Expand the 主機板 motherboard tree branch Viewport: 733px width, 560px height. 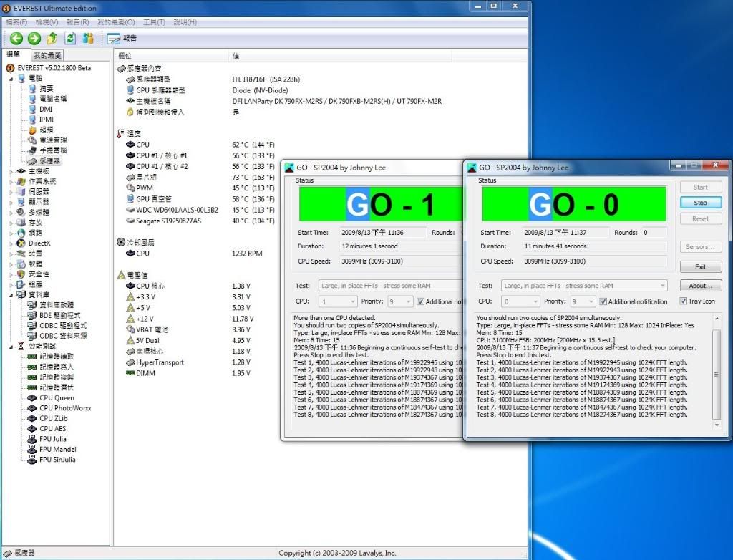11,171
